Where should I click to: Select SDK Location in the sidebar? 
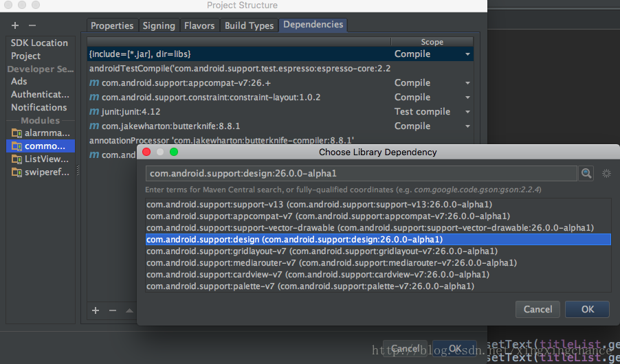tap(39, 43)
